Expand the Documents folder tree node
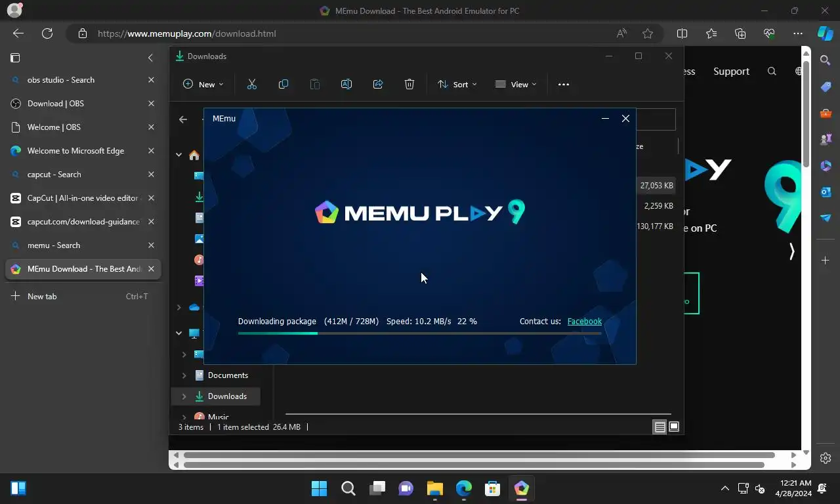Viewport: 840px width, 504px height. coord(184,375)
